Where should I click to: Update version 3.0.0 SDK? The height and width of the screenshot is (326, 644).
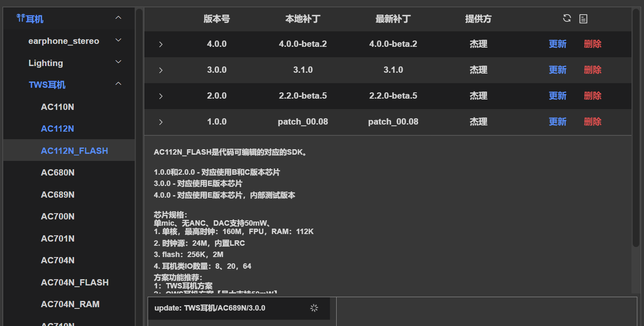click(557, 70)
